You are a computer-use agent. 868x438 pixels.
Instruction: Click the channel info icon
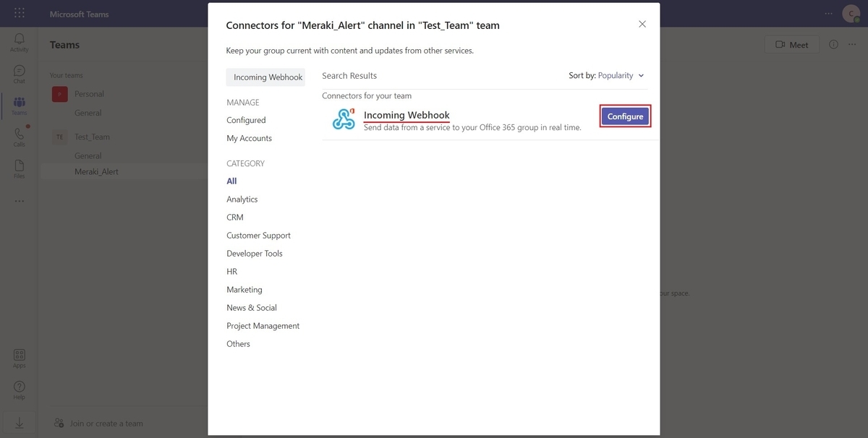(833, 45)
